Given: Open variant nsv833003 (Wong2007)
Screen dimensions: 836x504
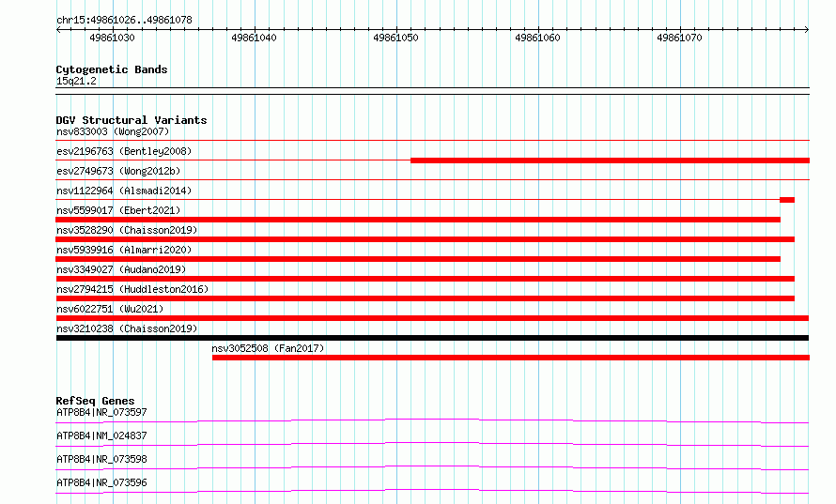Looking at the screenshot, I should coord(113,131).
